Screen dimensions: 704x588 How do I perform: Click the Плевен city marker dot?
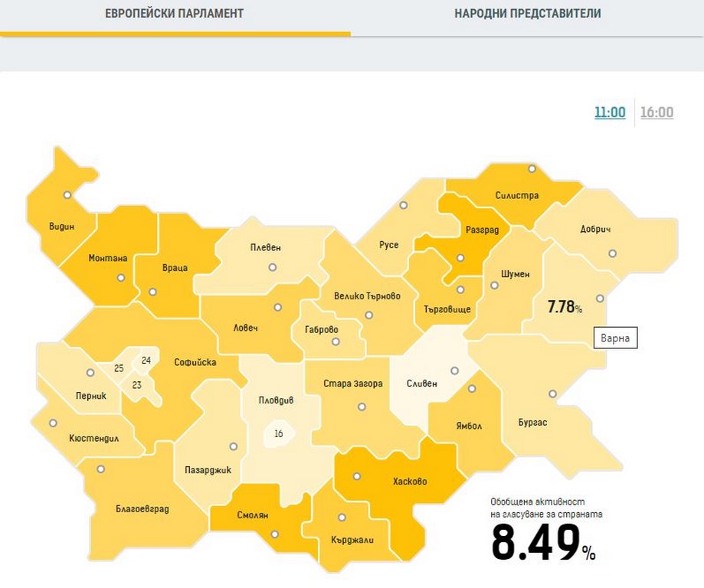(271, 268)
